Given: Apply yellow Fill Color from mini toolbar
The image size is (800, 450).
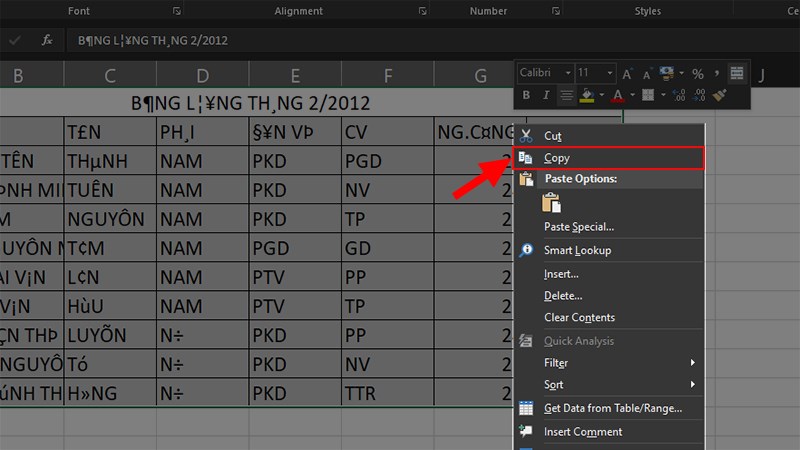Looking at the screenshot, I should click(x=587, y=95).
